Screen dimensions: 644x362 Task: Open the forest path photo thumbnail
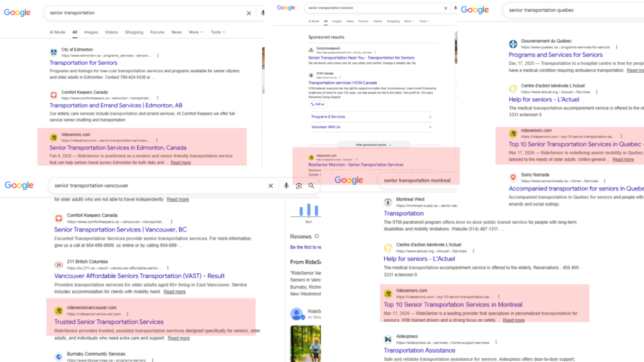click(x=306, y=344)
